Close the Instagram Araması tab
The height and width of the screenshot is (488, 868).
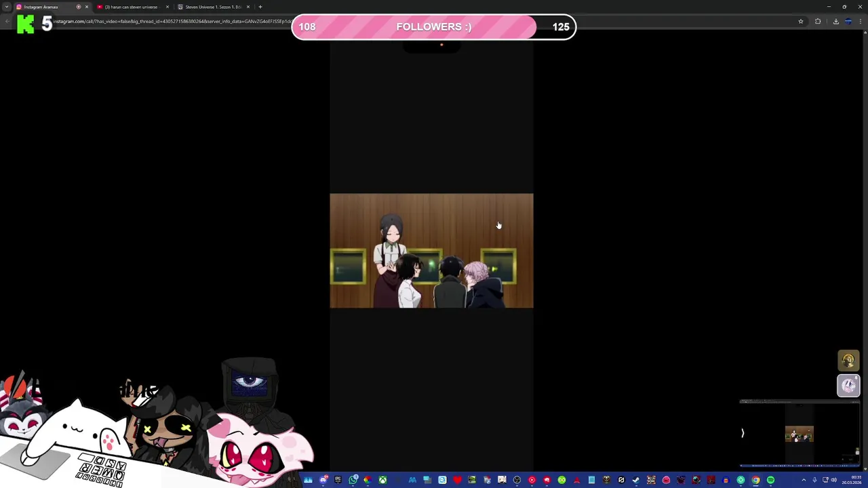click(x=87, y=7)
